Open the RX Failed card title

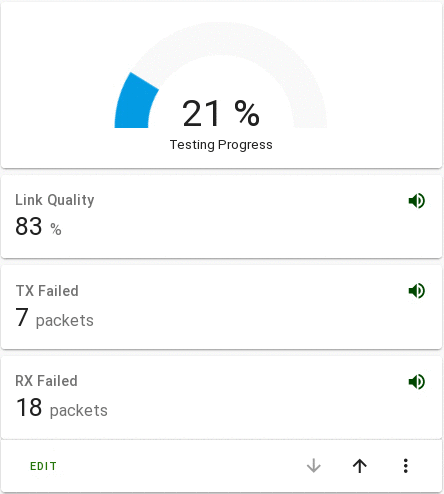coord(46,381)
